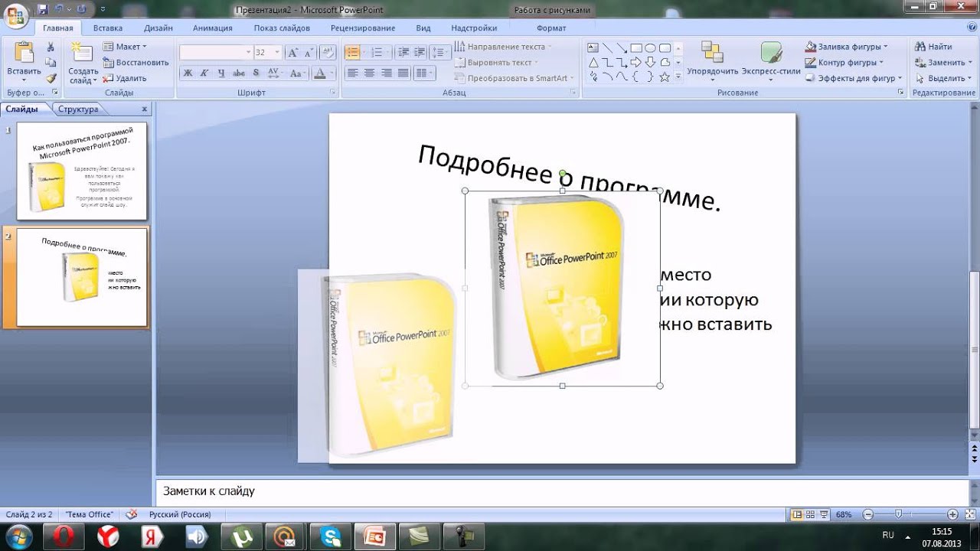The width and height of the screenshot is (980, 551).
Task: Increase list indent level icon
Action: [x=419, y=52]
